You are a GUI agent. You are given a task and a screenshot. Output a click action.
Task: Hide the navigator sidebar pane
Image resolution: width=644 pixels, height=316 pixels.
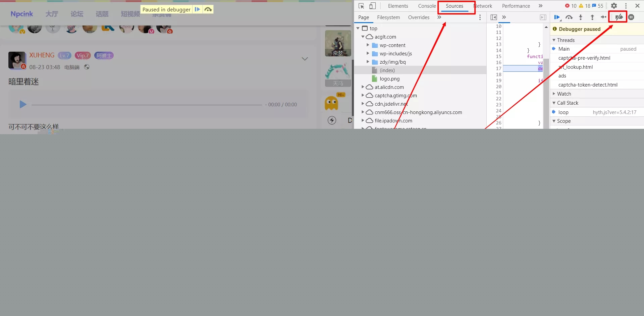tap(493, 17)
